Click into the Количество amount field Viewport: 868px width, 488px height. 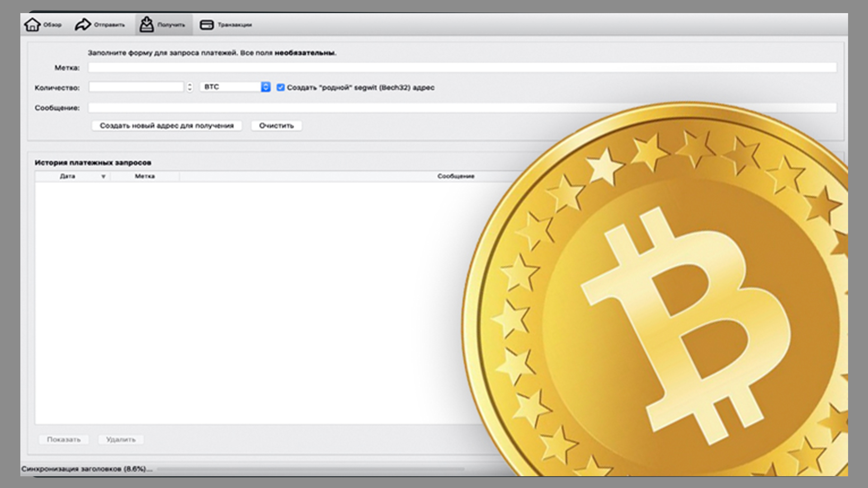click(136, 87)
